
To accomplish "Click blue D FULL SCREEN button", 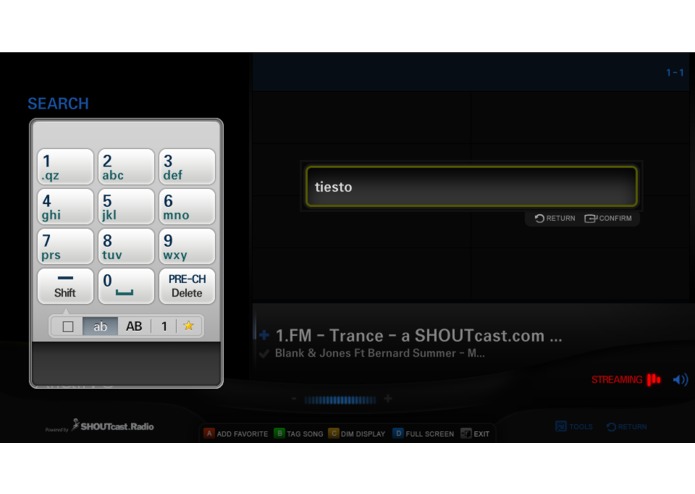I will click(x=423, y=433).
